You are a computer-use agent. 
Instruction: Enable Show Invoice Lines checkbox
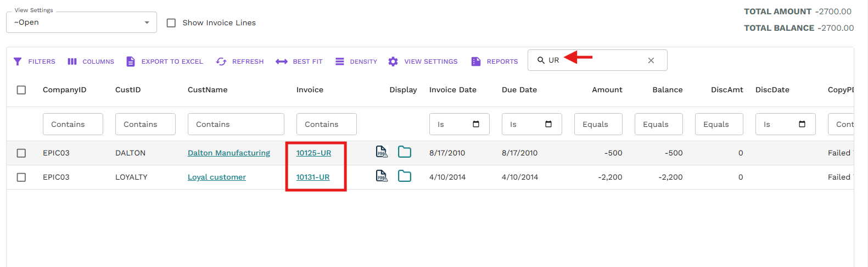(171, 23)
